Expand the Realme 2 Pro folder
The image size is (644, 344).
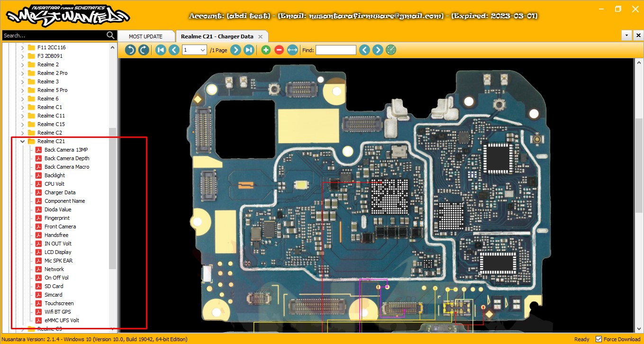(x=22, y=73)
